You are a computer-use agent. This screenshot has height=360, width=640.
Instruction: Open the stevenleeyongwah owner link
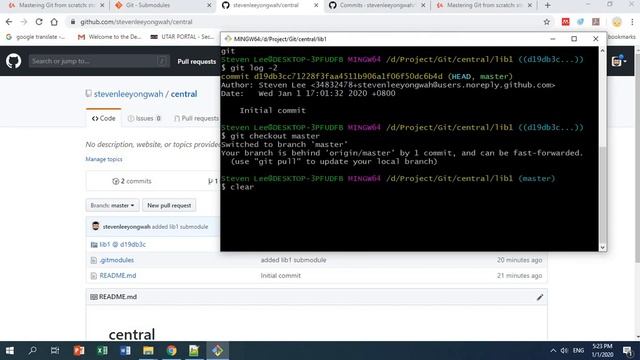pyautogui.click(x=129, y=94)
